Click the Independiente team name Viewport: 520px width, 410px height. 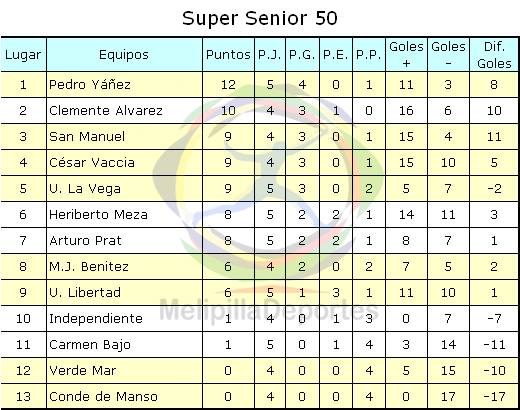tap(96, 319)
